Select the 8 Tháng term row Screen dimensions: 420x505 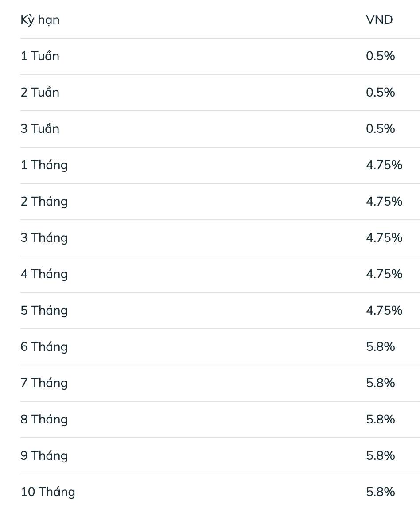(44, 420)
